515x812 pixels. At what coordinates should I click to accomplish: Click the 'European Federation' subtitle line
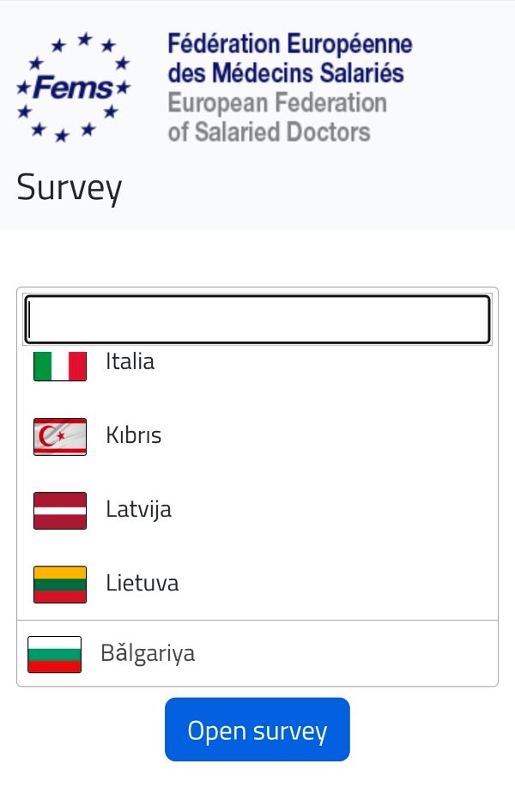pos(277,103)
